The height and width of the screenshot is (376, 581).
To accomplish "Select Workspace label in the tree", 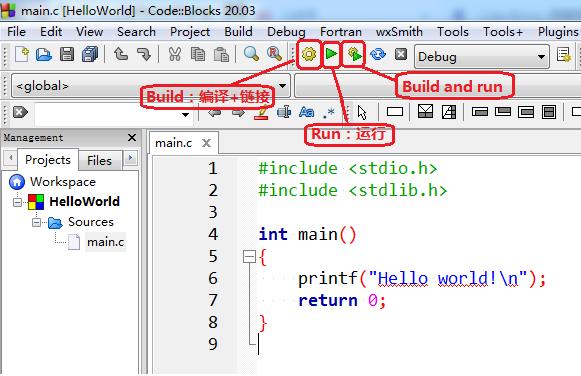I will 63,182.
